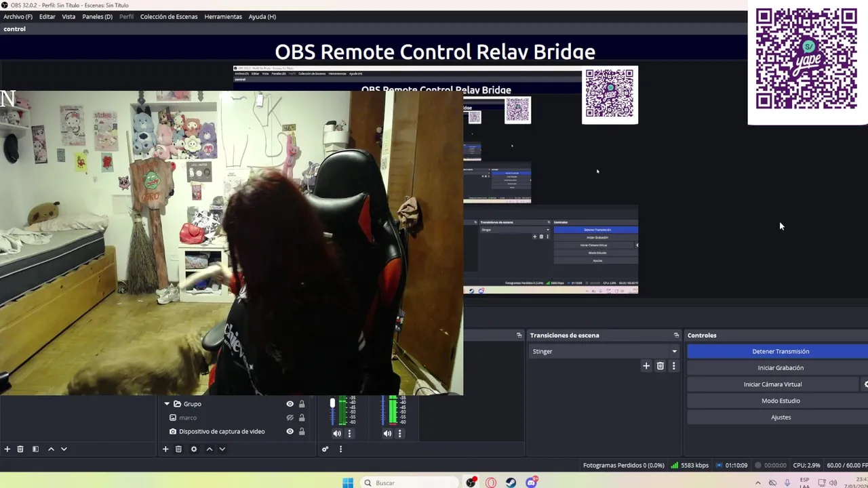Open the Paneles menu
The width and height of the screenshot is (868, 488).
click(97, 16)
